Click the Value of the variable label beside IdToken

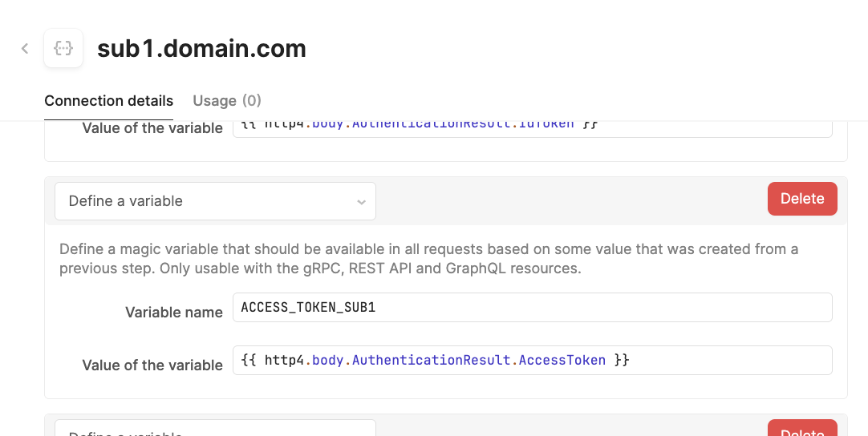tap(152, 128)
